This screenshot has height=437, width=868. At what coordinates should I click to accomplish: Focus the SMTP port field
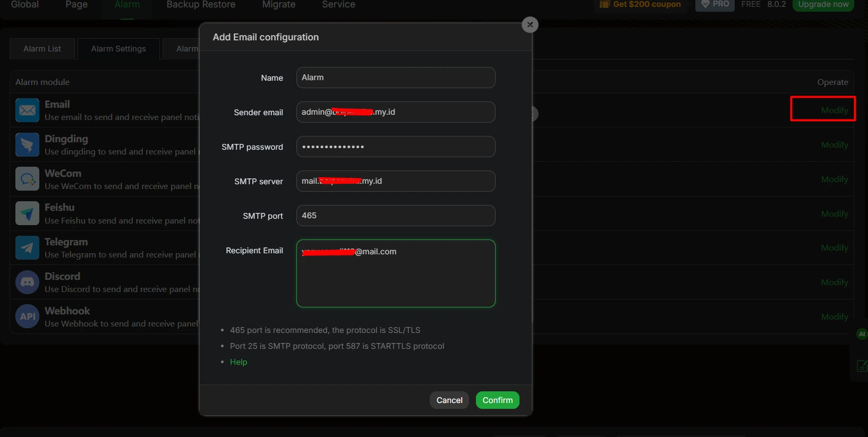pyautogui.click(x=396, y=216)
